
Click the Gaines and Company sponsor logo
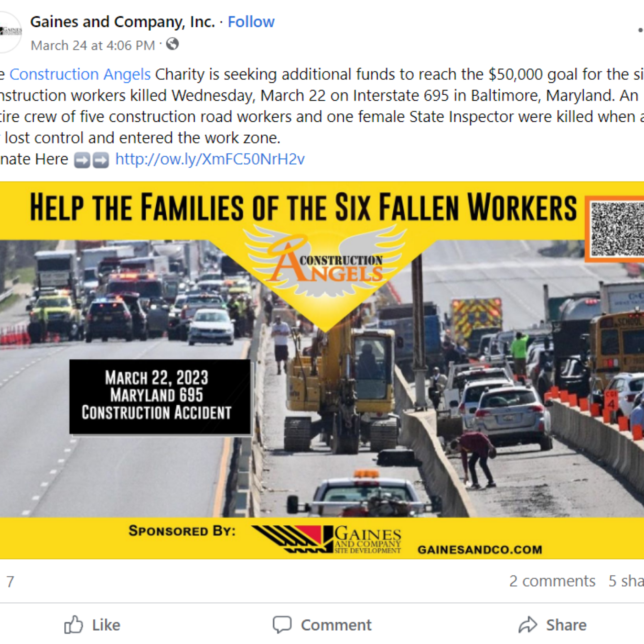coord(327,539)
